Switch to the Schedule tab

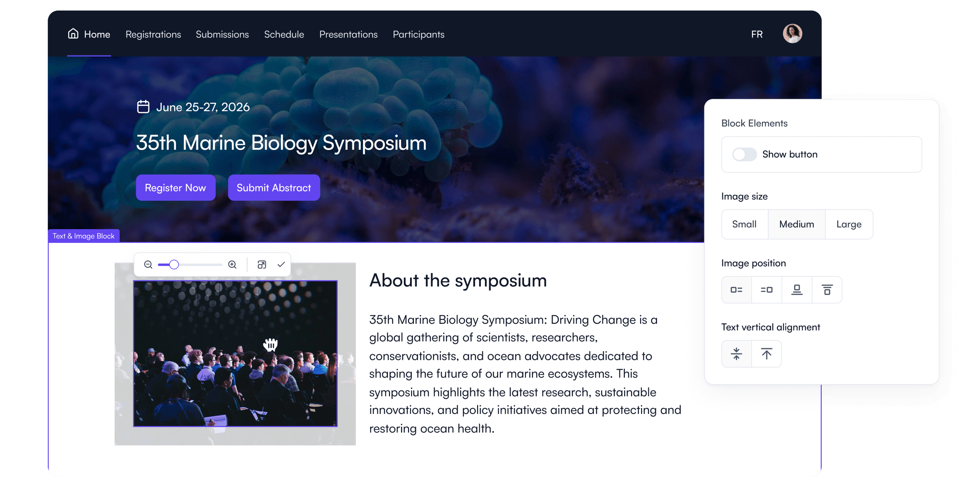[x=284, y=34]
